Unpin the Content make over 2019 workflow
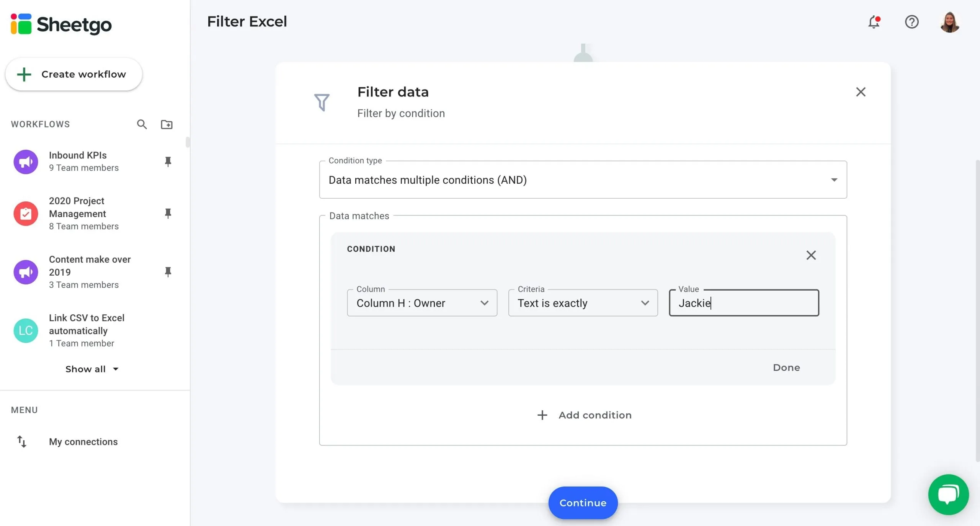 click(x=168, y=272)
